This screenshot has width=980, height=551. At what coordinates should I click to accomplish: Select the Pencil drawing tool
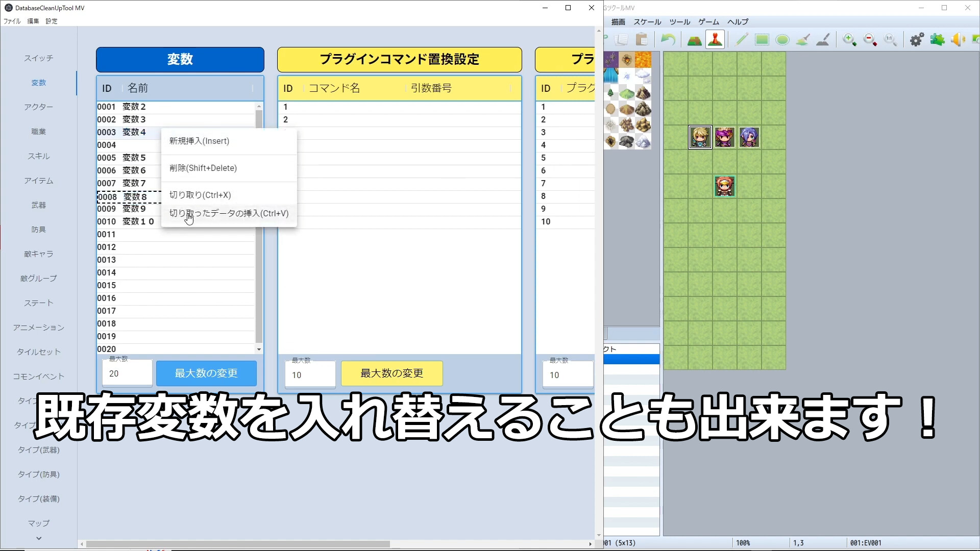(x=741, y=39)
